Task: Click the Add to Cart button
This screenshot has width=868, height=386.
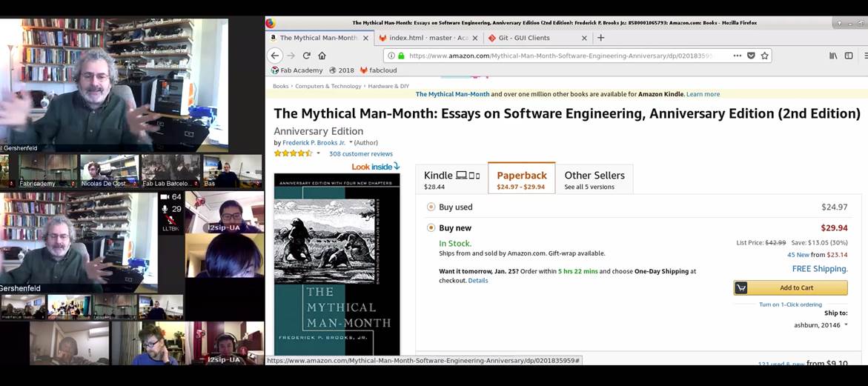Action: (790, 287)
